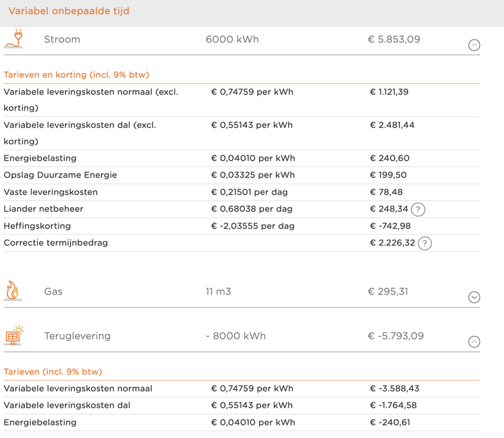The width and height of the screenshot is (504, 438).
Task: Click the Heffingskorting row
Action: click(37, 226)
